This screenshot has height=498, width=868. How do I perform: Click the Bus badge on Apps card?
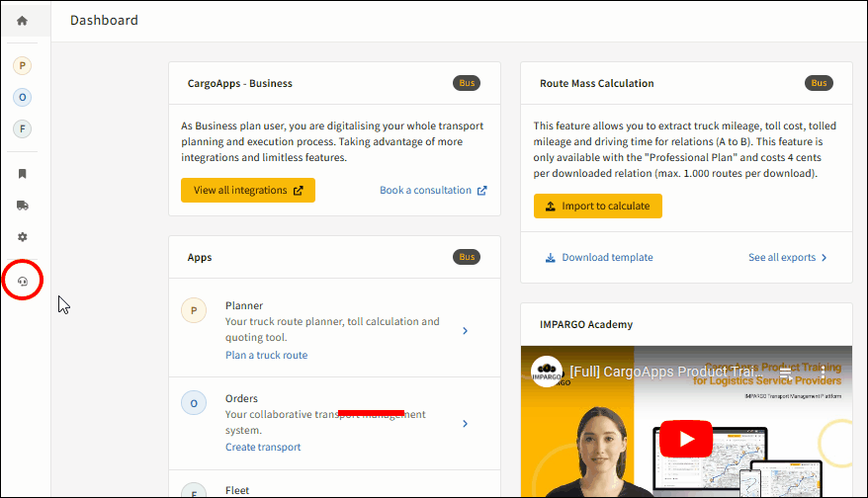pos(467,257)
